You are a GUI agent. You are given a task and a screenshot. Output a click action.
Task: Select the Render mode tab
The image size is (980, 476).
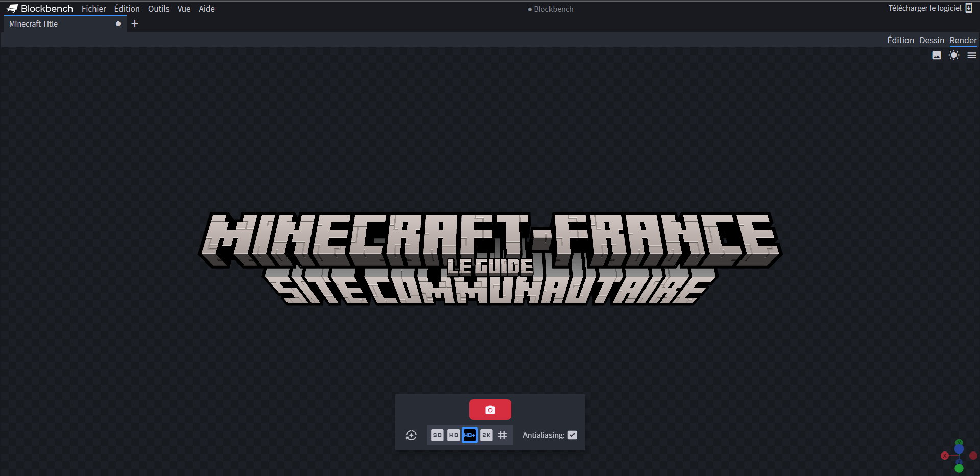(x=963, y=40)
